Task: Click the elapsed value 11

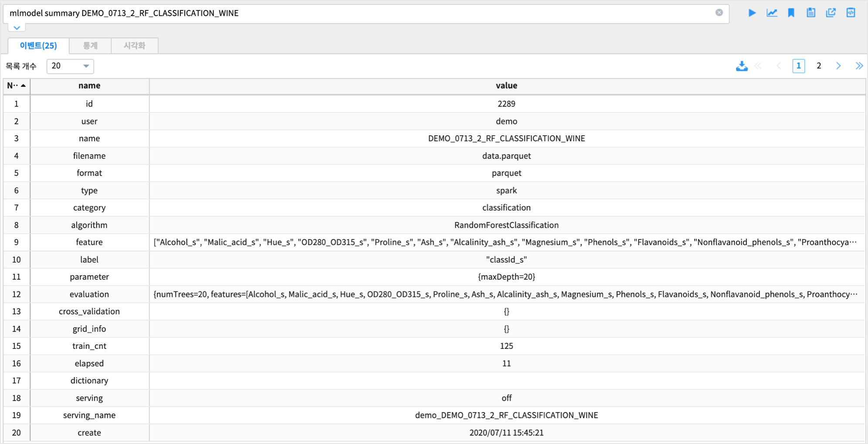Action: pos(506,363)
